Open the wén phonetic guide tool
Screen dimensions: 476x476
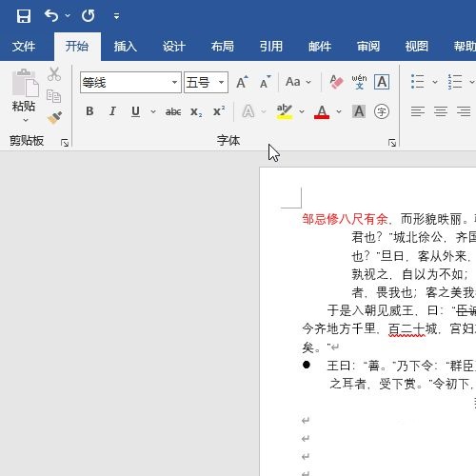click(359, 82)
